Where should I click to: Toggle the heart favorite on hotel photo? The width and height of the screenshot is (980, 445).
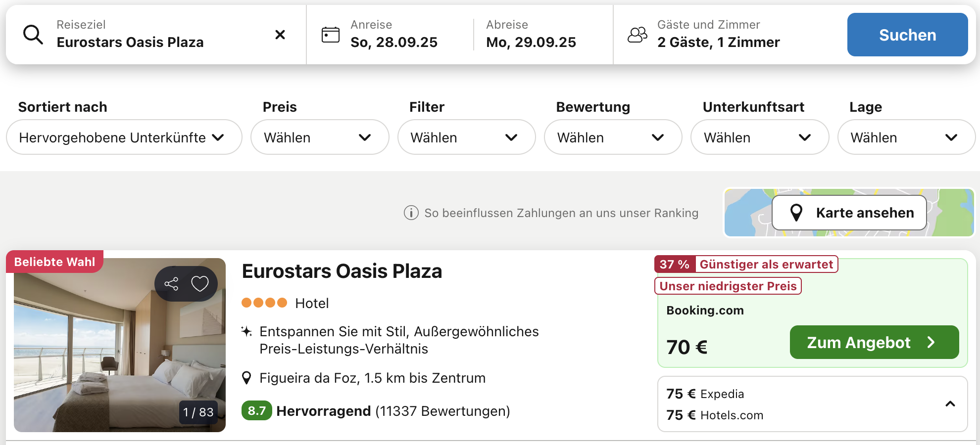click(x=200, y=284)
